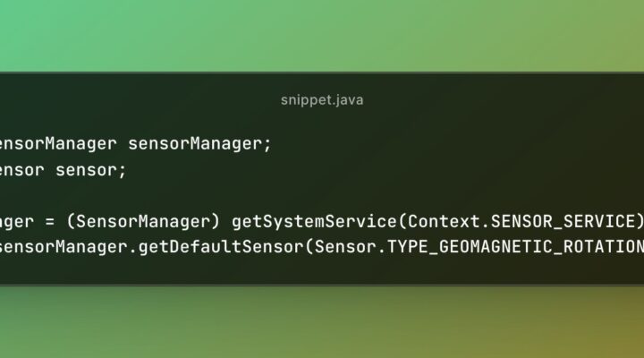The height and width of the screenshot is (358, 644).
Task: Click the snippet.java file title
Action: [x=321, y=100]
